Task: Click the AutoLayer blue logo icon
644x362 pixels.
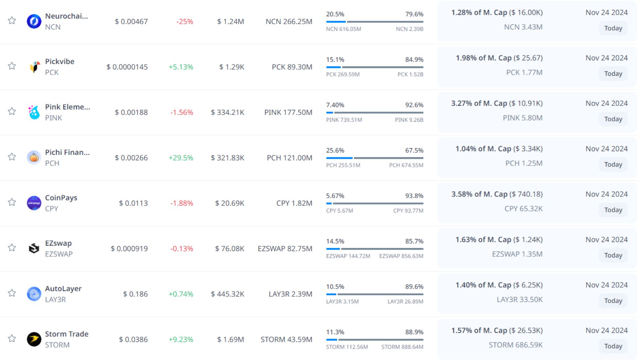Action: coord(34,294)
